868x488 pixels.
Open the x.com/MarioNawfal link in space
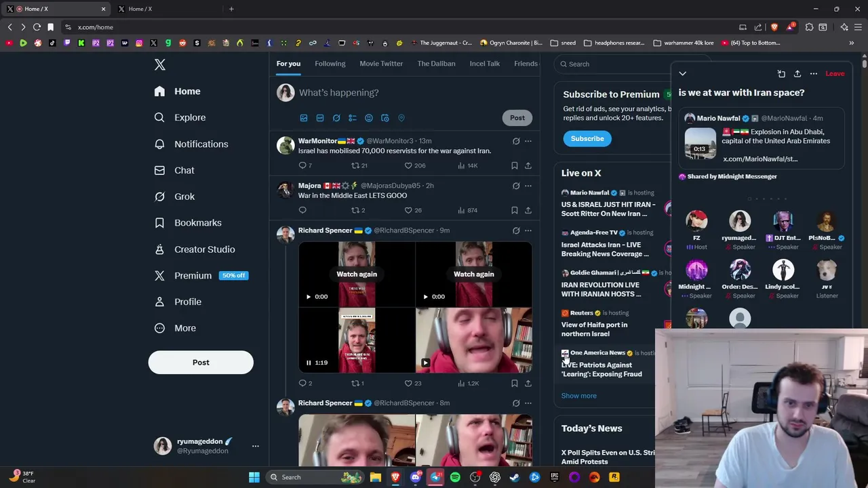760,159
